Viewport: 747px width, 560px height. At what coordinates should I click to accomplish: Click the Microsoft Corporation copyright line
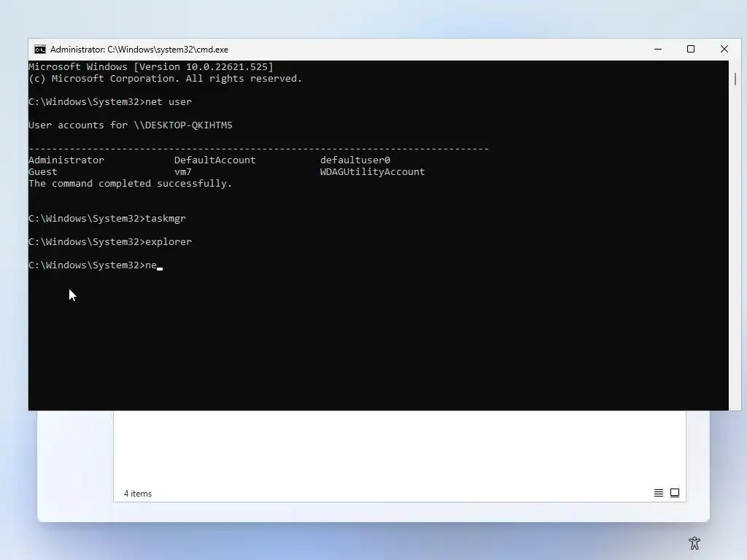166,79
